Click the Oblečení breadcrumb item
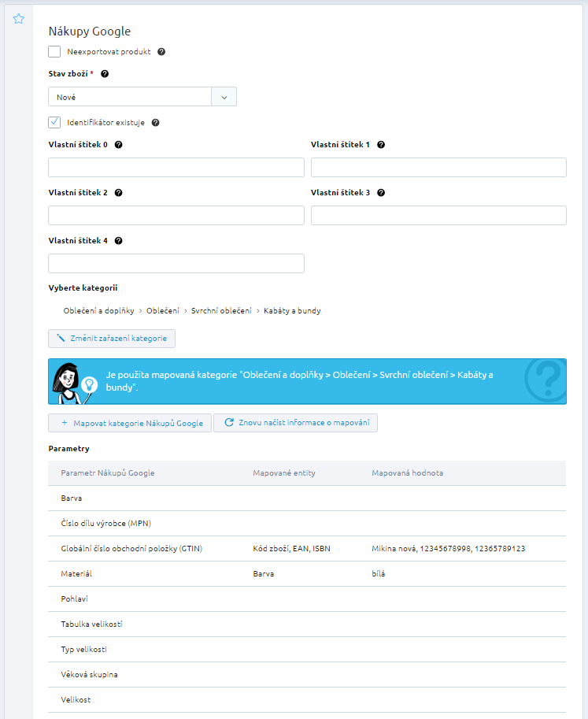 (163, 311)
